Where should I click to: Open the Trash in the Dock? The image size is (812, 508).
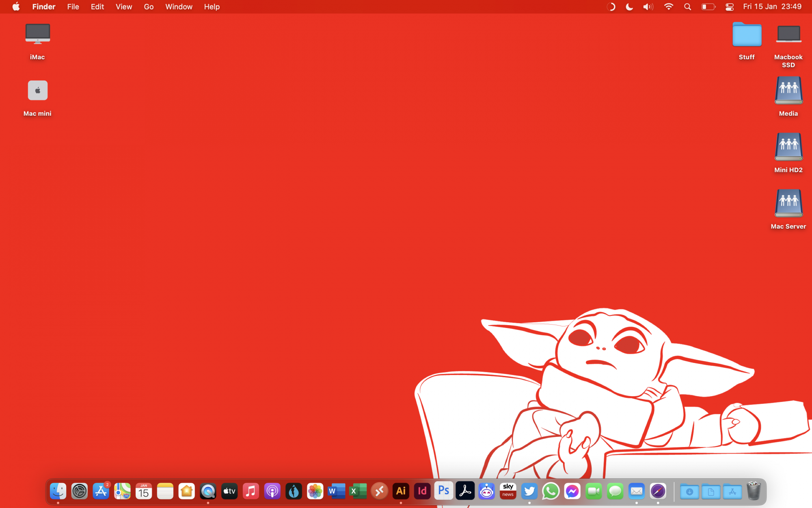click(x=754, y=491)
